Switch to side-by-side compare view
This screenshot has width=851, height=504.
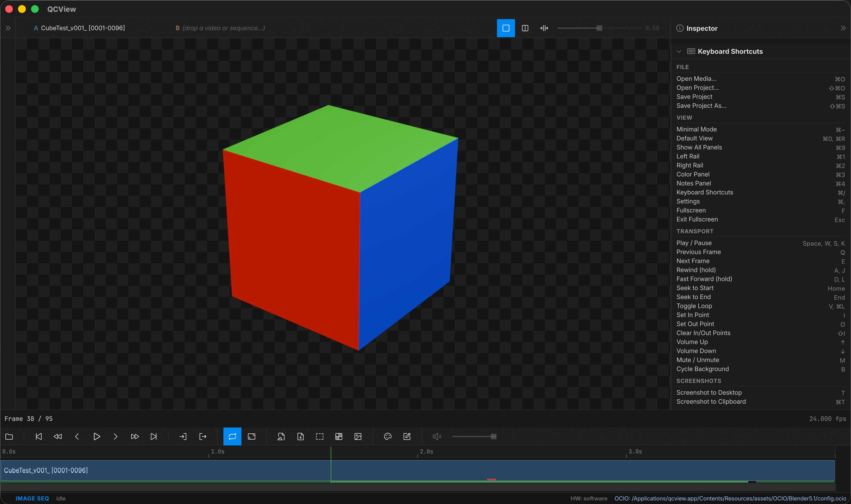pos(525,28)
